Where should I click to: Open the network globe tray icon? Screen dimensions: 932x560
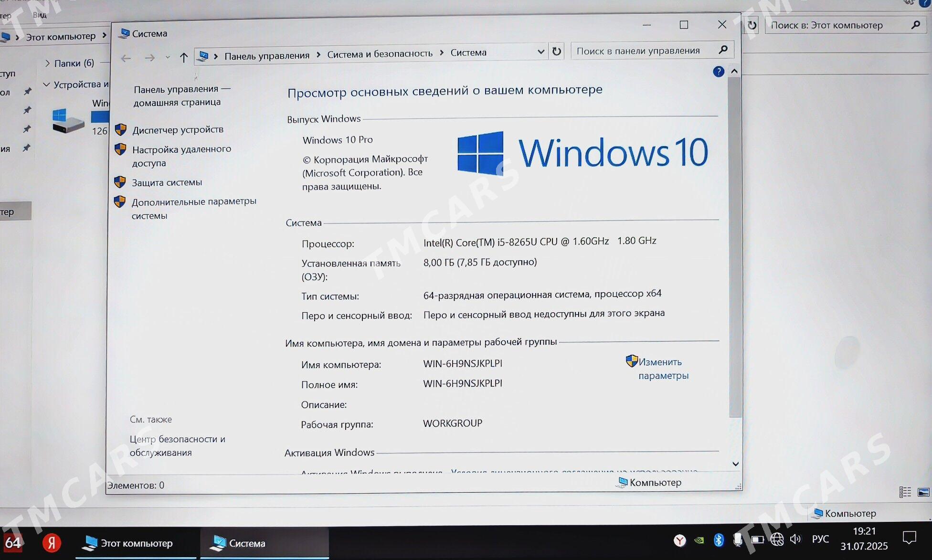(x=777, y=539)
